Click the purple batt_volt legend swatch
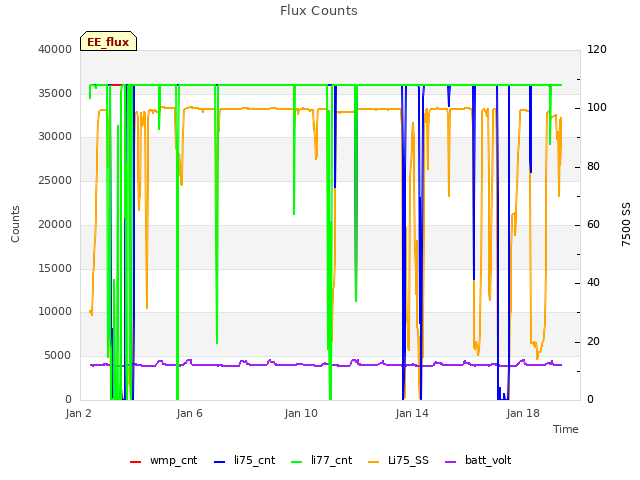This screenshot has height=480, width=640. point(451,462)
